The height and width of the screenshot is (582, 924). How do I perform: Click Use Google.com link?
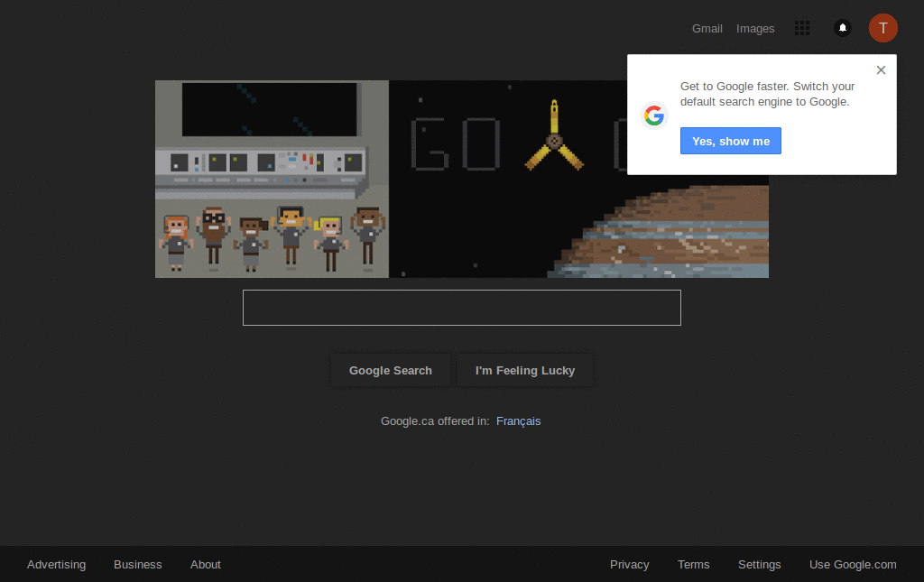[x=853, y=564]
